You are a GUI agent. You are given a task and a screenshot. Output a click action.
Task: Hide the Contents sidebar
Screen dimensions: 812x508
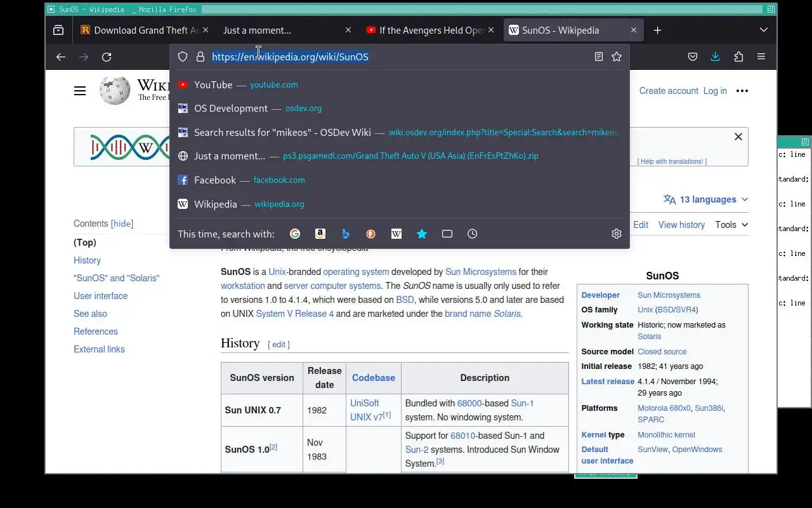(122, 224)
